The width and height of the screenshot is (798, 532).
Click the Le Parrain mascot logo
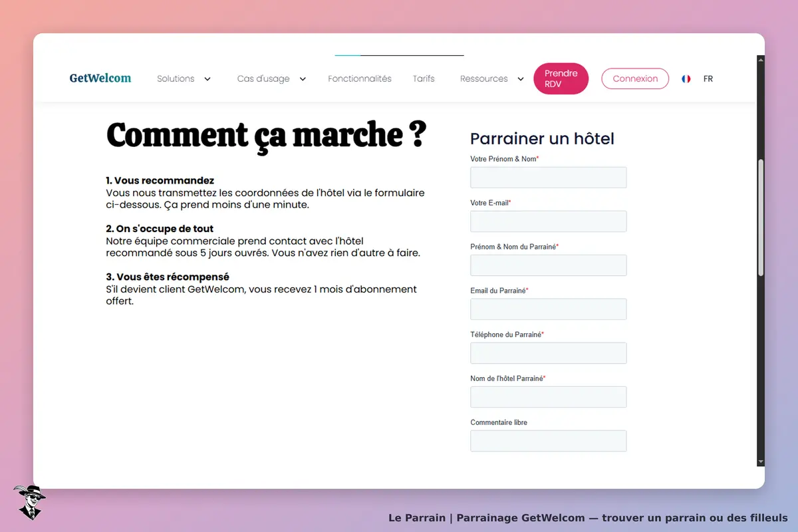pyautogui.click(x=29, y=502)
